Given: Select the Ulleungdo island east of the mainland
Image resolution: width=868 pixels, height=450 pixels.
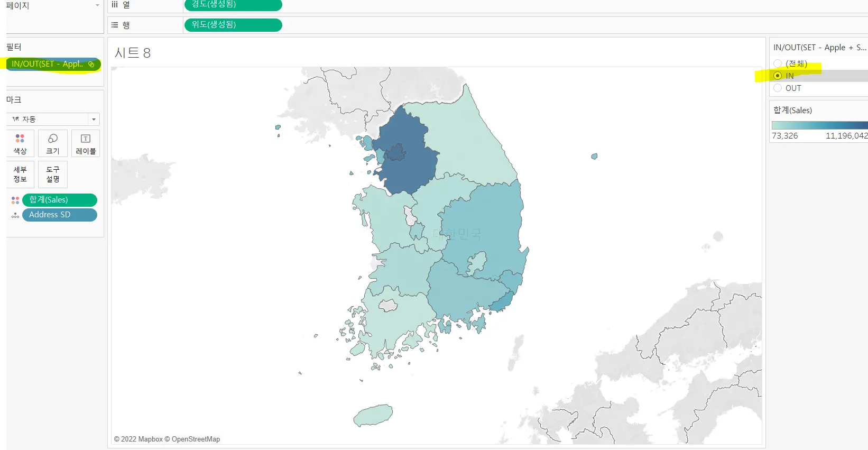Looking at the screenshot, I should coord(594,156).
